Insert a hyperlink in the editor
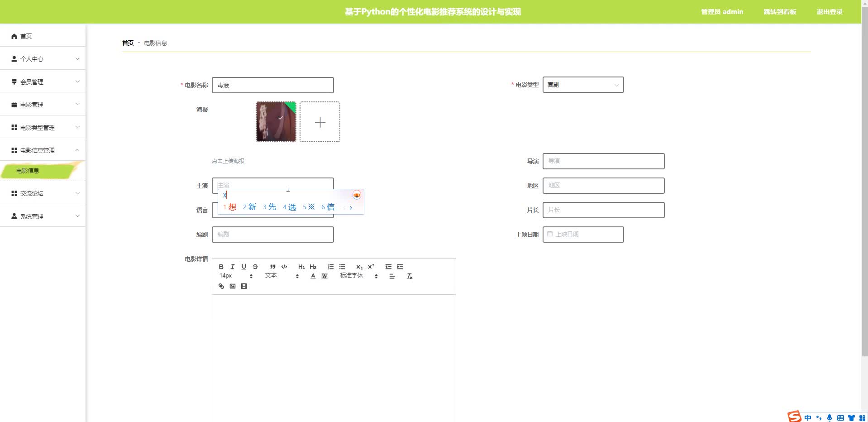Viewport: 868px width, 422px height. [221, 286]
